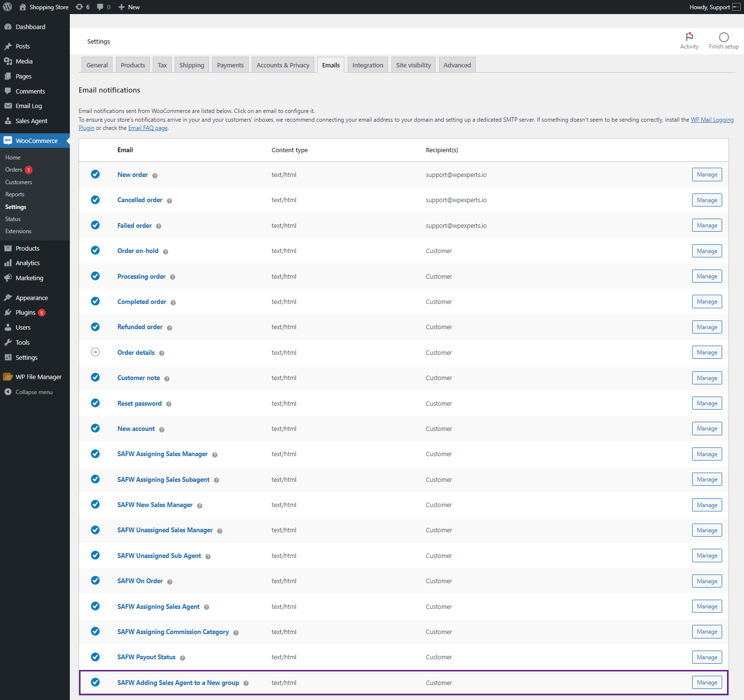Click Manage button for New order email
This screenshot has height=700, width=744.
707,175
